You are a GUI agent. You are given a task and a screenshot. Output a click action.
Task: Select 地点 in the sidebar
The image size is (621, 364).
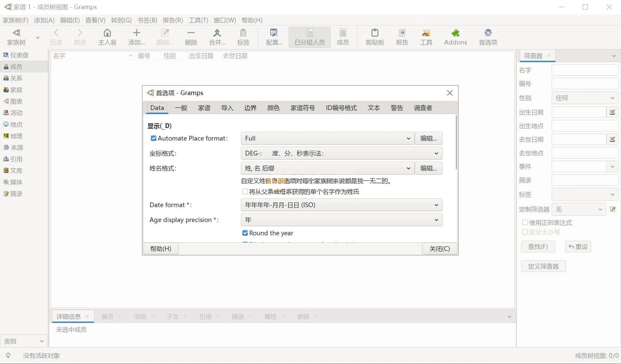[x=24, y=124]
